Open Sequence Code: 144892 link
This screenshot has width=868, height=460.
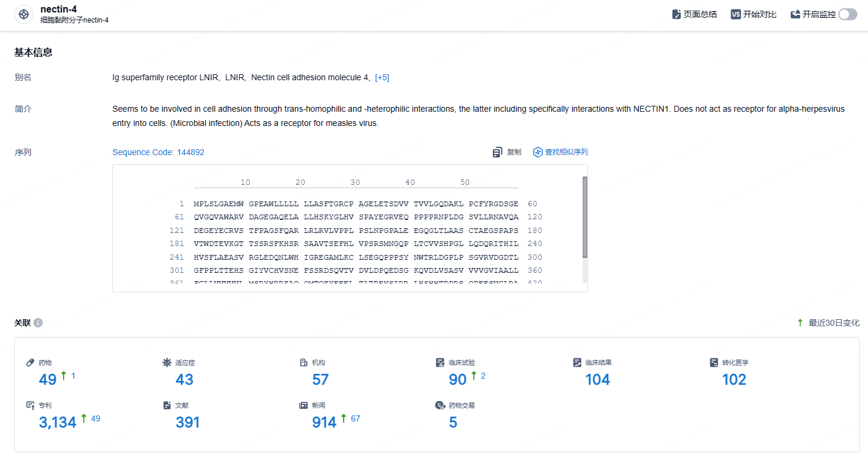tap(158, 152)
